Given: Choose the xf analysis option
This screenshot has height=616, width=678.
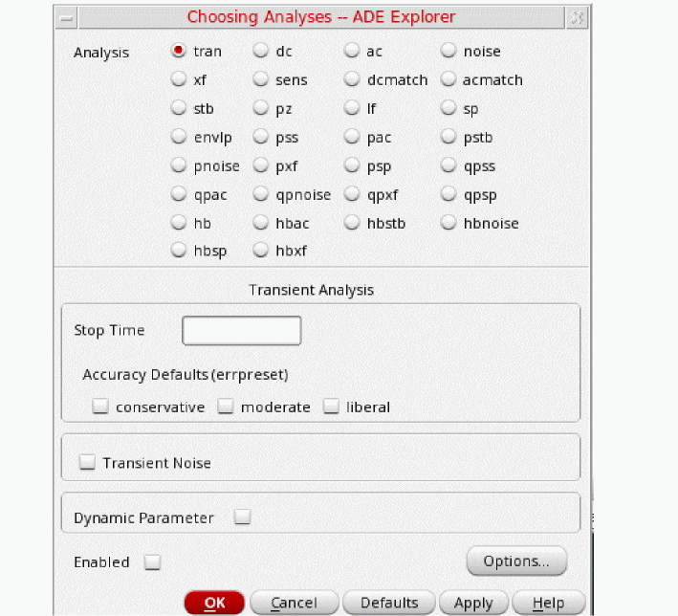Looking at the screenshot, I should (178, 79).
